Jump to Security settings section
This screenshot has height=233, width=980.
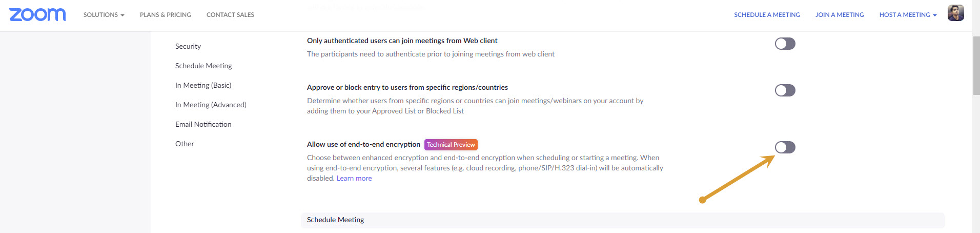point(188,46)
